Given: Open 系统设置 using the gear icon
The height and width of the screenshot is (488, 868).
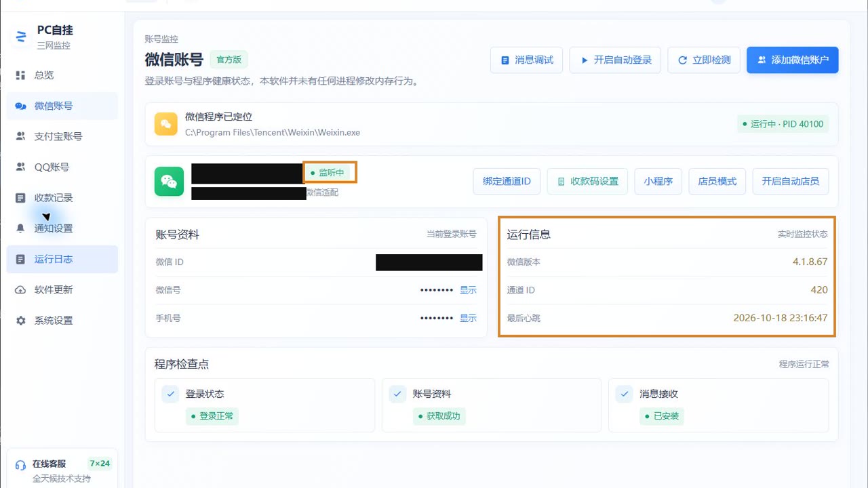Looking at the screenshot, I should click(x=20, y=321).
